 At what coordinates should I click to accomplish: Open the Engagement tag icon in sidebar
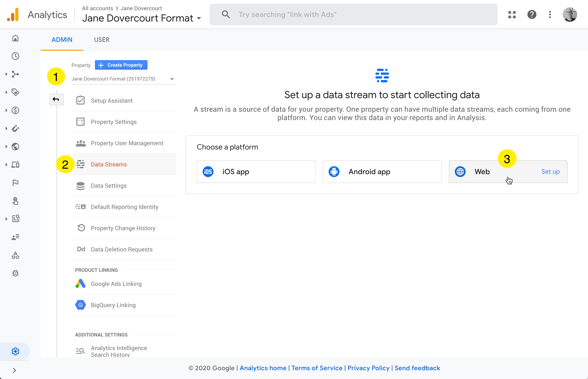[x=15, y=92]
